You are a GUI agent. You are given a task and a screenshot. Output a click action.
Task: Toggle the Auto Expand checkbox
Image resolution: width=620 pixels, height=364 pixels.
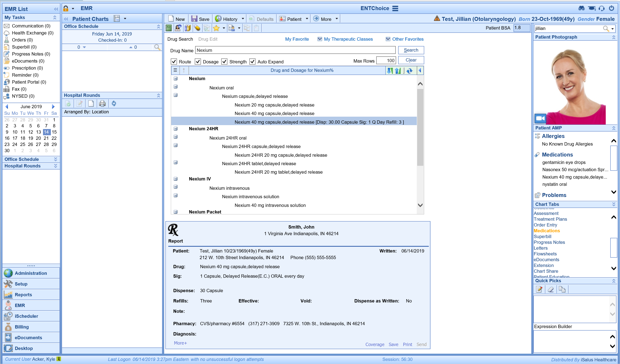[252, 62]
